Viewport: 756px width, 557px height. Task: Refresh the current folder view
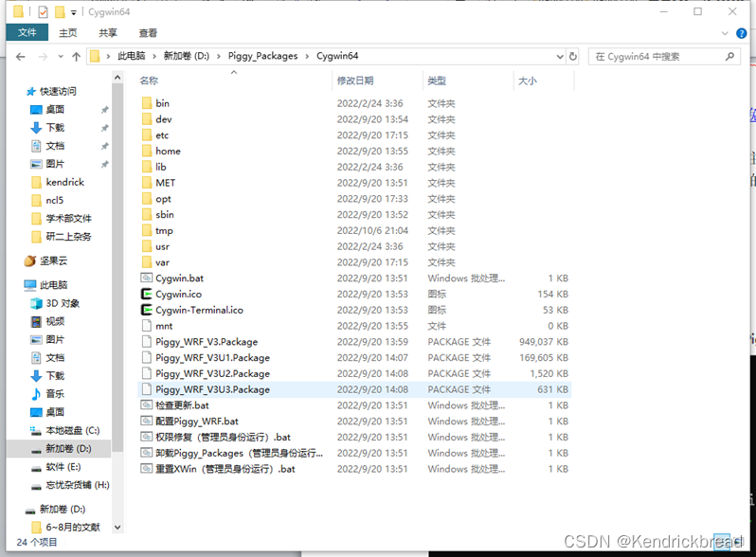[x=573, y=57]
